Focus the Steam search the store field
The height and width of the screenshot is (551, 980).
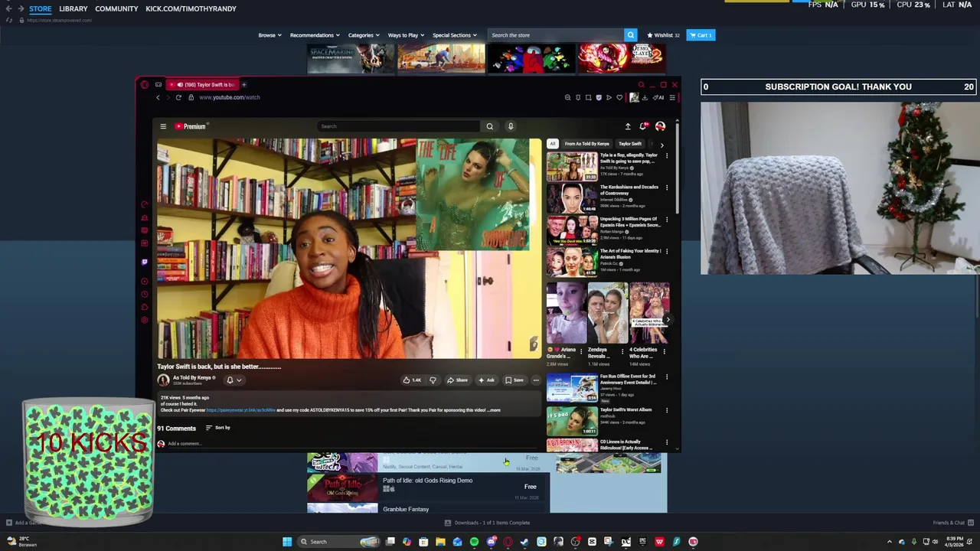[x=556, y=35]
